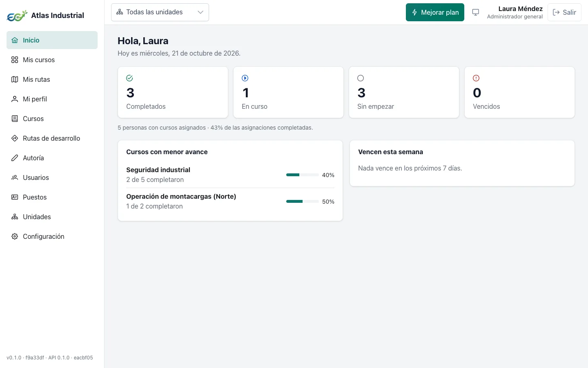Open the Seguridad industrial course link

click(x=158, y=170)
